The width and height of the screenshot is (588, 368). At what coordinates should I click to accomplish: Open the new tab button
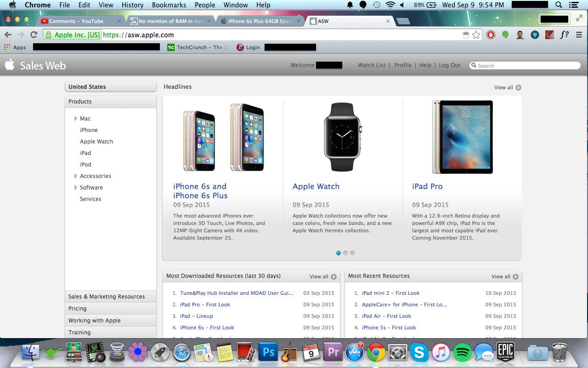(403, 21)
